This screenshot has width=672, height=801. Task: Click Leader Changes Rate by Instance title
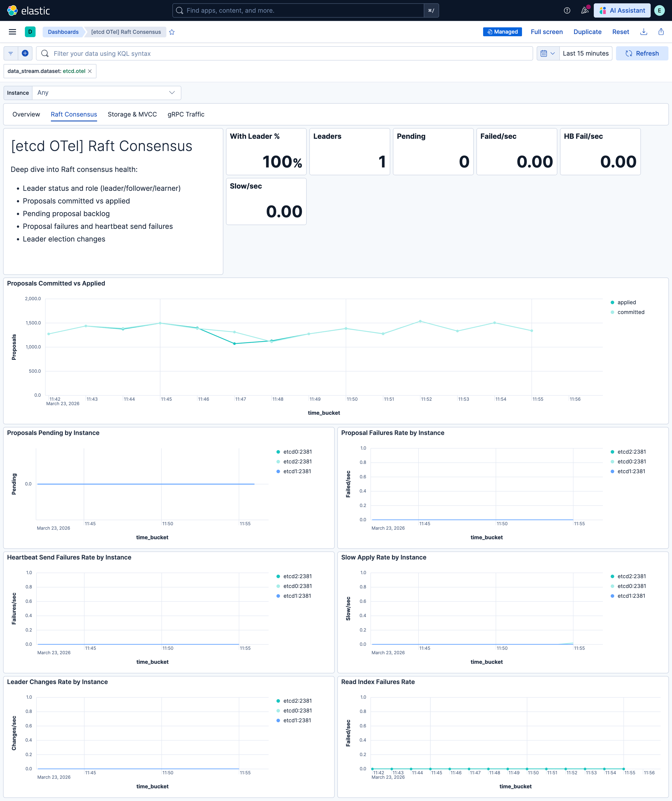point(57,682)
